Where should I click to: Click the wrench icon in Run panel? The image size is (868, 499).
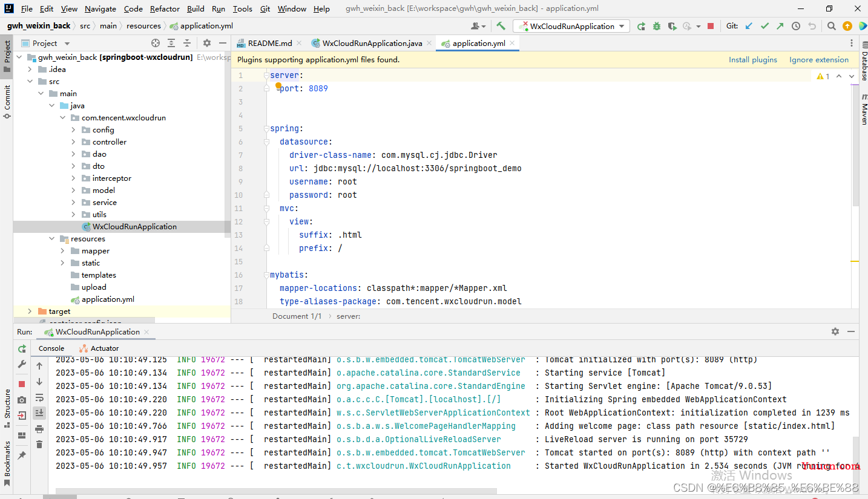click(x=22, y=364)
